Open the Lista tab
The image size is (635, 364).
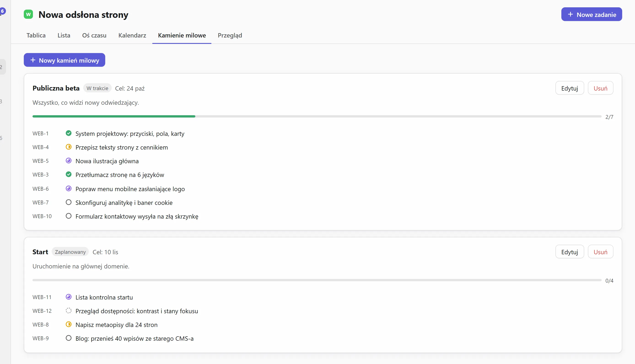pyautogui.click(x=64, y=35)
